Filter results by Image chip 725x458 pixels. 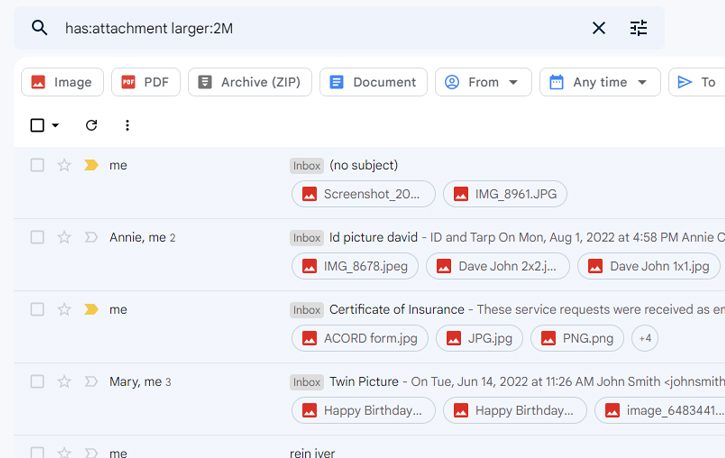tap(62, 82)
